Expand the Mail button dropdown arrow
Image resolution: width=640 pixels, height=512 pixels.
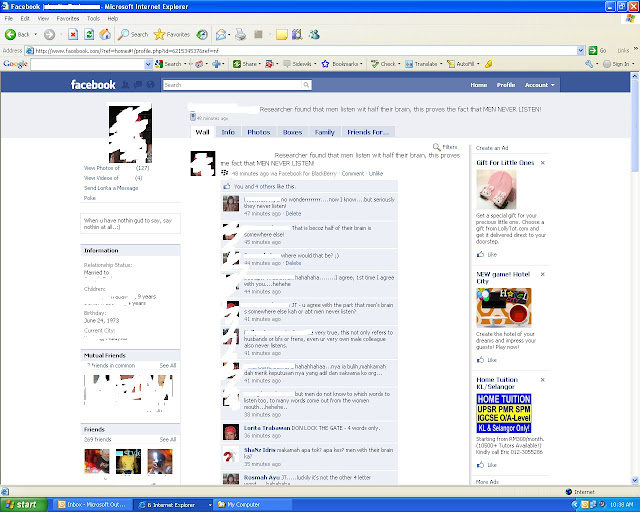229,35
